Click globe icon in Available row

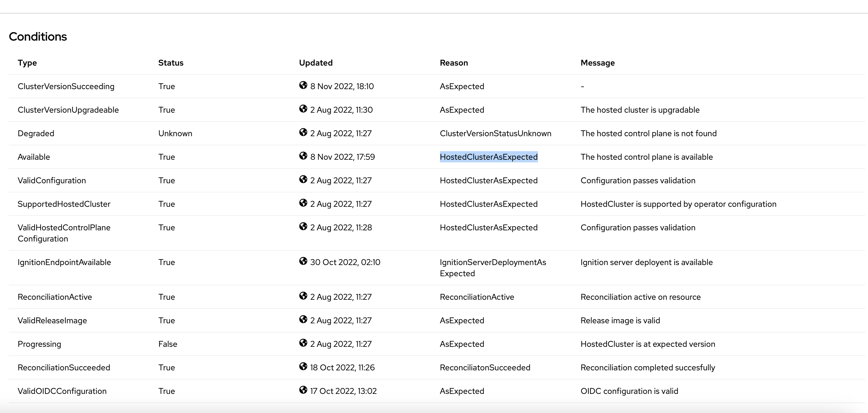(x=303, y=156)
